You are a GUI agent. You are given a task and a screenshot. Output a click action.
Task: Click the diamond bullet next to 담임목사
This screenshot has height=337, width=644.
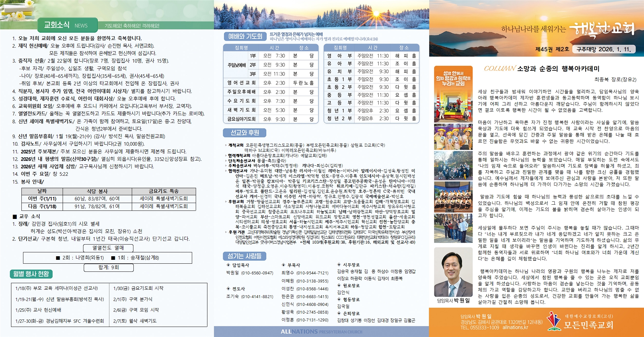point(228,265)
